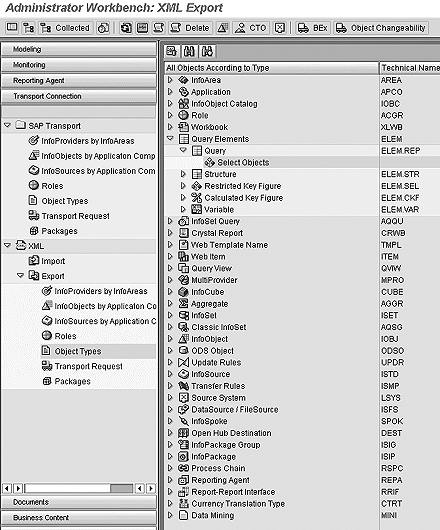This screenshot has height=530, width=440.
Task: Click the MultiProvider icon
Action: pyautogui.click(x=183, y=280)
